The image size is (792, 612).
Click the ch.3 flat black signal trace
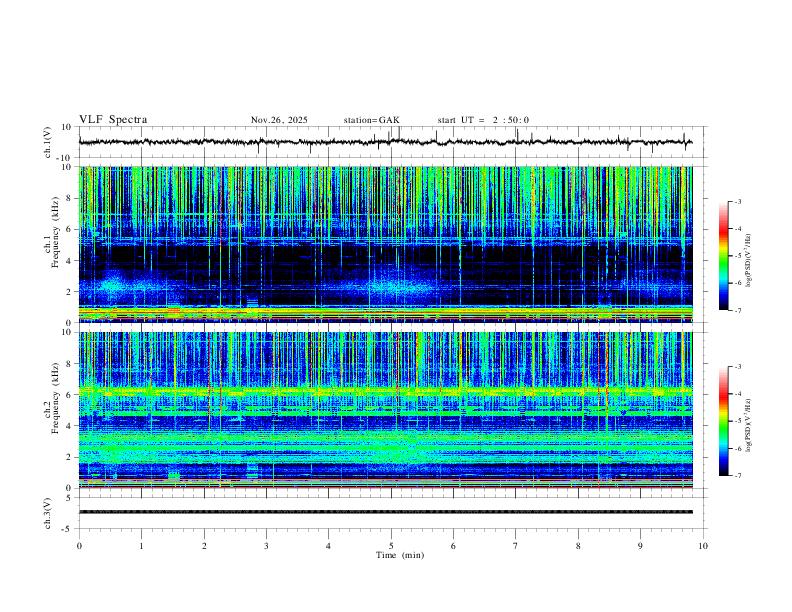point(385,512)
